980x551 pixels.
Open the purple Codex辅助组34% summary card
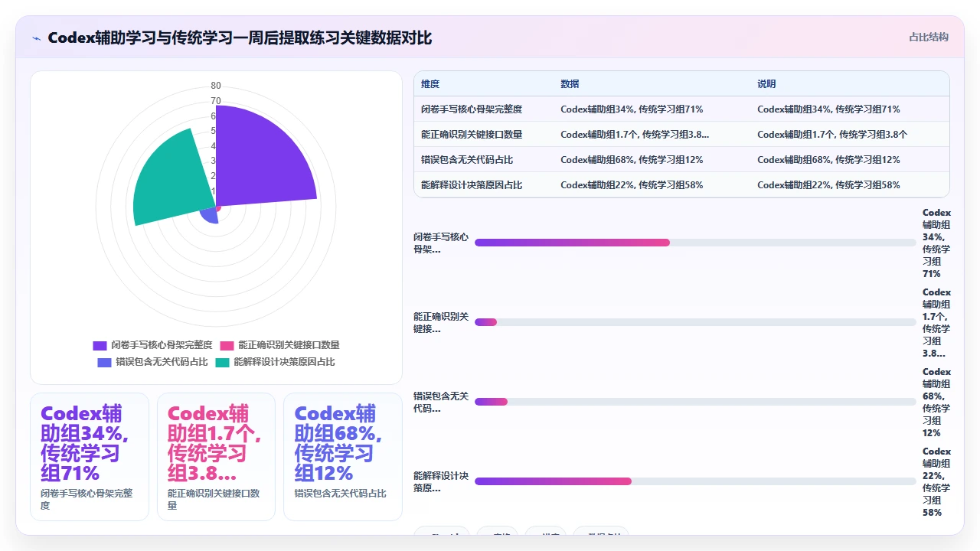point(90,457)
